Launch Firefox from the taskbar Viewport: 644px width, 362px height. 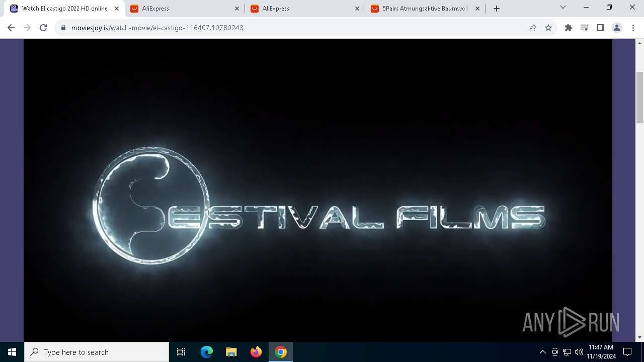tap(256, 352)
